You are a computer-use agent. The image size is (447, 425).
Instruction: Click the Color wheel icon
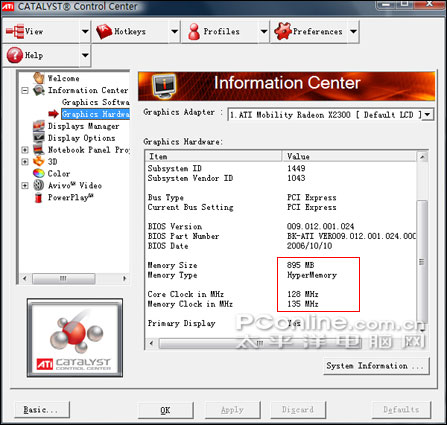pyautogui.click(x=39, y=173)
